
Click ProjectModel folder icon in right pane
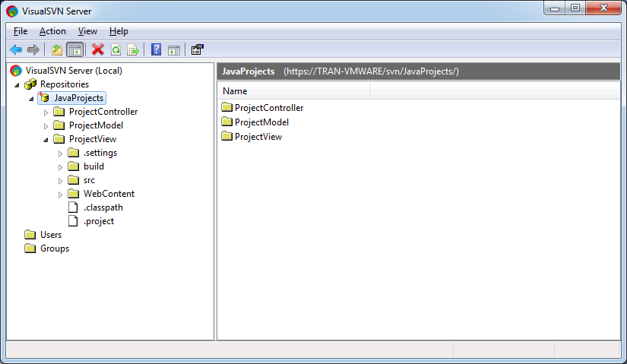click(226, 122)
